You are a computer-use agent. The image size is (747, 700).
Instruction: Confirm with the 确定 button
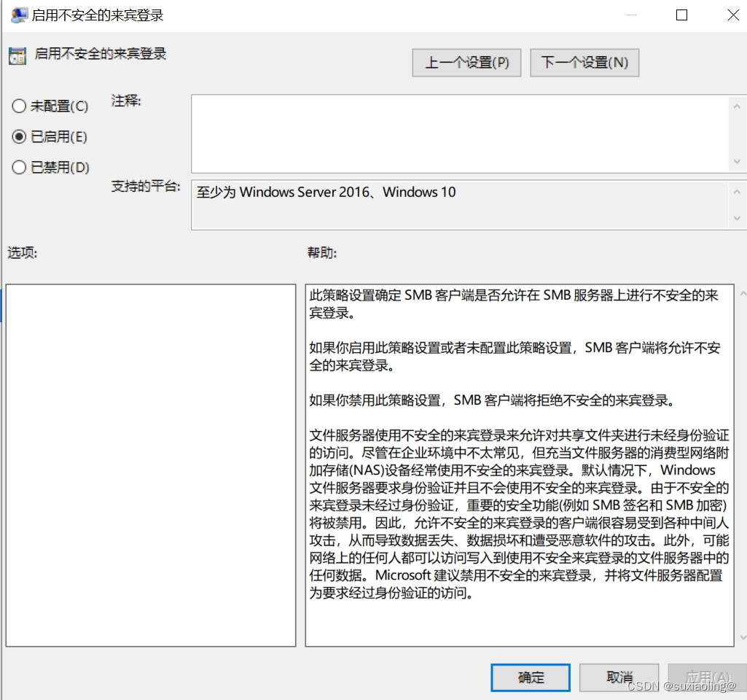[531, 677]
